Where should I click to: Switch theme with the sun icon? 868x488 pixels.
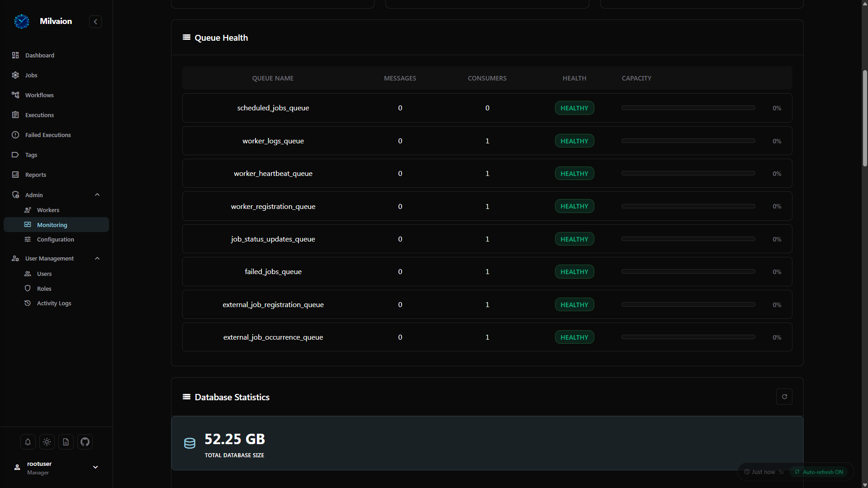(x=47, y=442)
